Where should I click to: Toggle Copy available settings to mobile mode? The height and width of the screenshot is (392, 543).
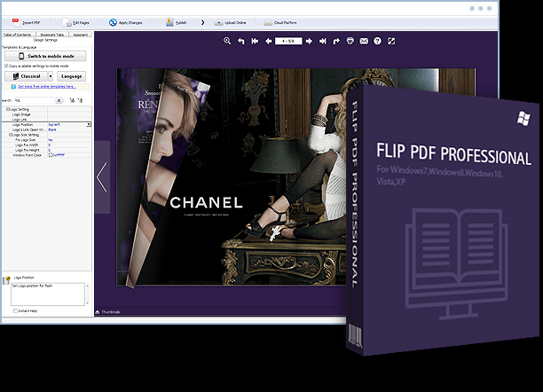pyautogui.click(x=6, y=66)
